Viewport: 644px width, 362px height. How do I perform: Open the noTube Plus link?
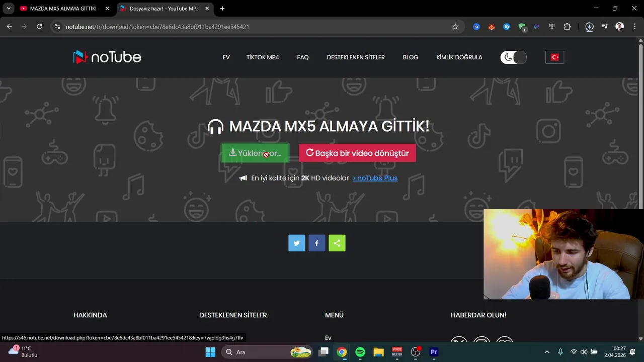[375, 178]
